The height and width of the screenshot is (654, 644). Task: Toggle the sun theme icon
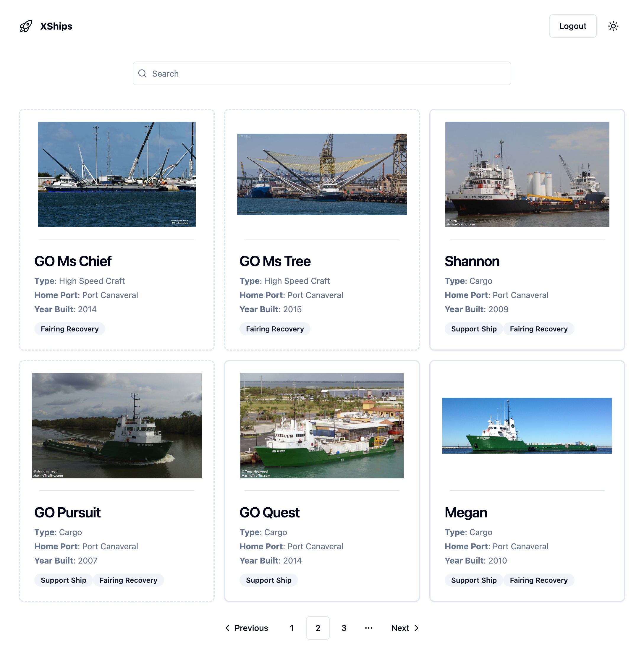point(613,26)
